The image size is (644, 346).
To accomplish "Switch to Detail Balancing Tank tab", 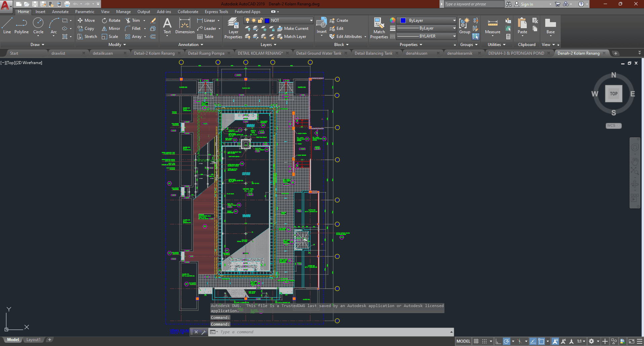I will click(x=373, y=53).
